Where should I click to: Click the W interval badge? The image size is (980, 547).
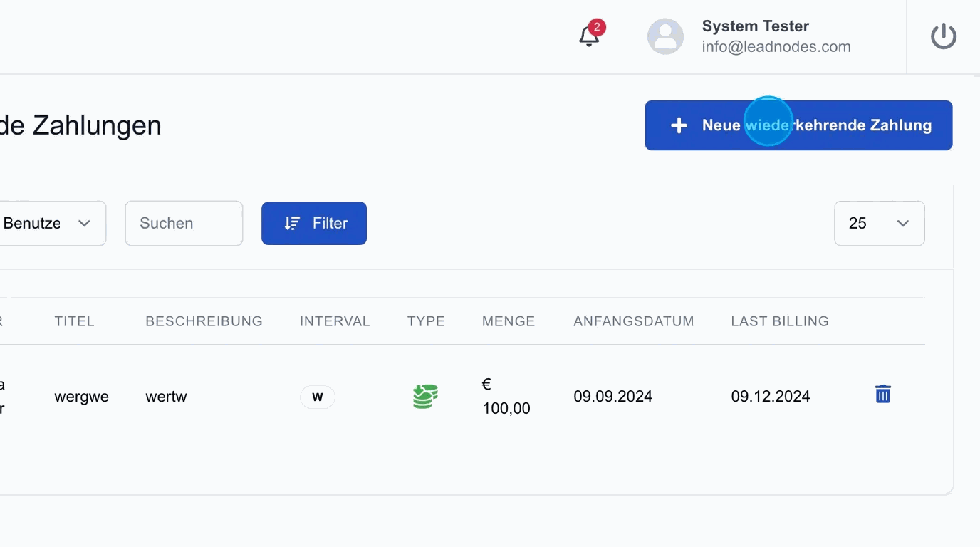point(318,397)
